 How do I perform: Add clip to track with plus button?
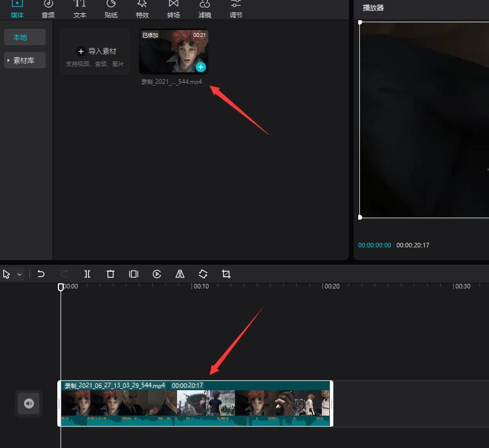[x=200, y=67]
